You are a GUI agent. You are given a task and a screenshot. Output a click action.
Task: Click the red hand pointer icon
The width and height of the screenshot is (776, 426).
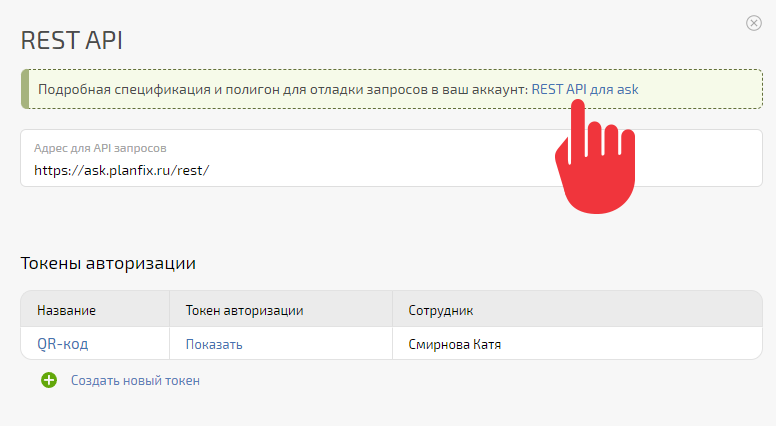pos(595,156)
